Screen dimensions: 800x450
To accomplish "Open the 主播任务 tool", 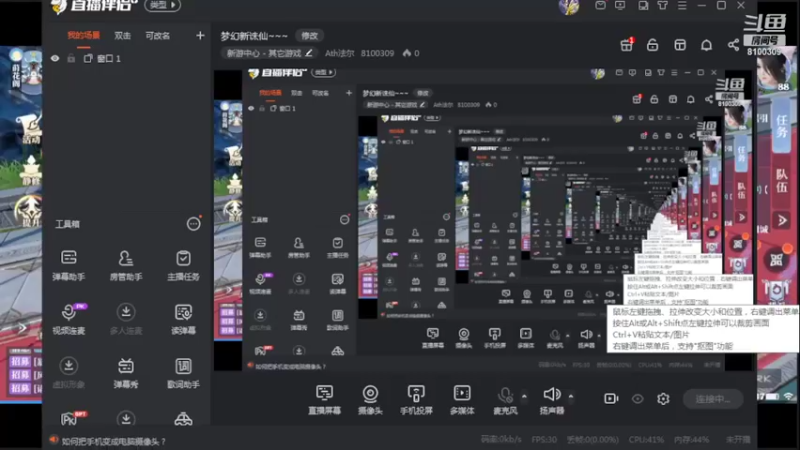I will (183, 265).
